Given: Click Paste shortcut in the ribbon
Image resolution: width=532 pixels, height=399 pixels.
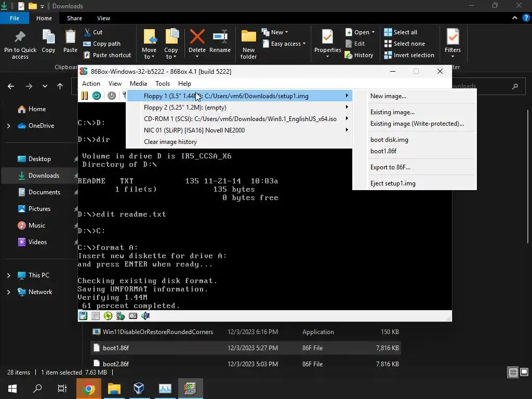Looking at the screenshot, I should click(107, 55).
